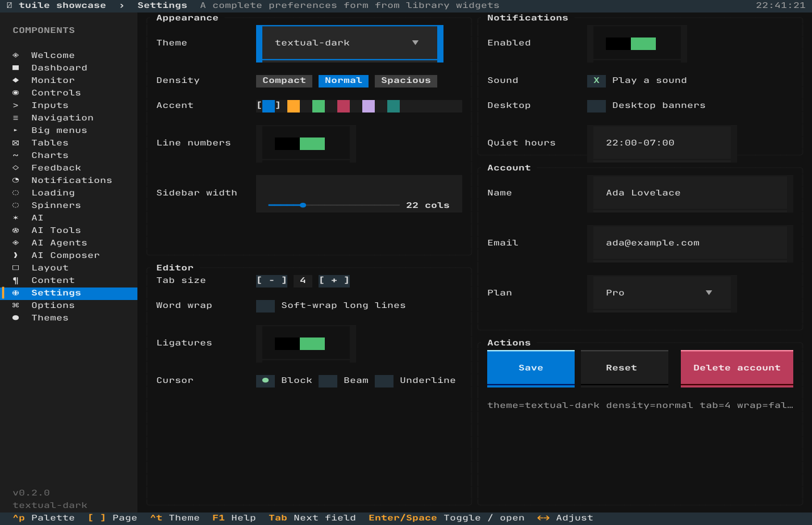
Task: Click the Content pilcrow icon
Action: click(x=16, y=280)
